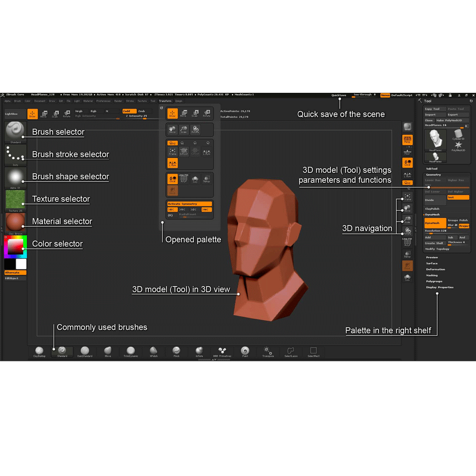This screenshot has height=476, width=476.
Task: Open the LightBox browser
Action: click(x=15, y=114)
